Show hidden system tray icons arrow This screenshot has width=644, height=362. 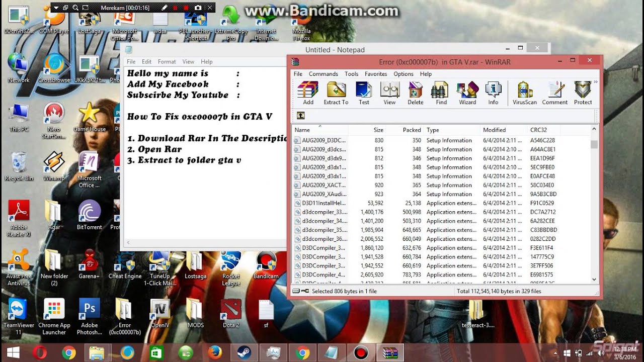(555, 353)
